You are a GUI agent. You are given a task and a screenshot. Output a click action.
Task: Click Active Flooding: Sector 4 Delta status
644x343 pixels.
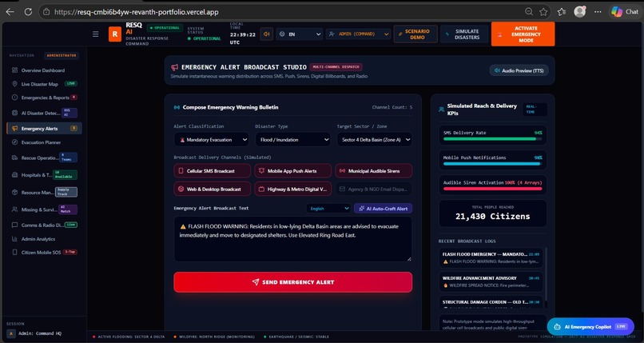pyautogui.click(x=129, y=337)
